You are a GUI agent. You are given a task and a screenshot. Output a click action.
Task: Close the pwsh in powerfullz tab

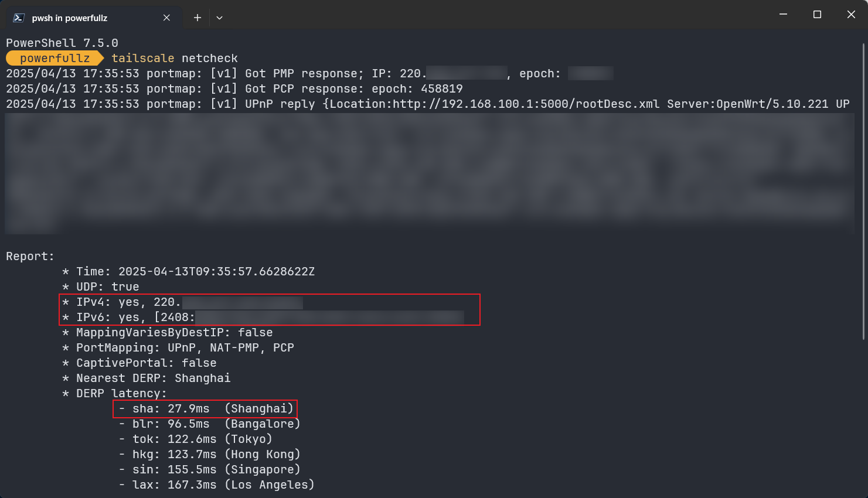point(166,18)
